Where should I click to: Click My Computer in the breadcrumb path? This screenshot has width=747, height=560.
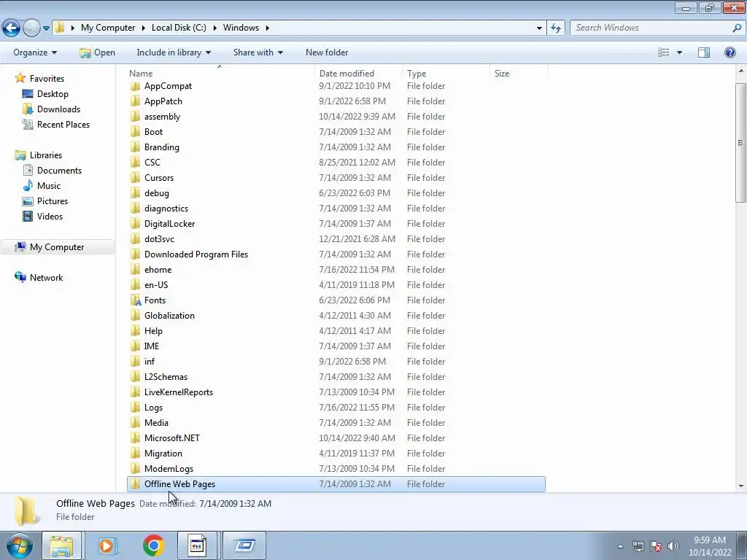pyautogui.click(x=108, y=28)
